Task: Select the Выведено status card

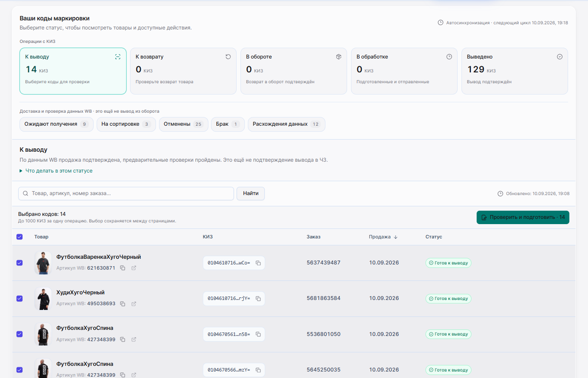Action: pos(515,71)
